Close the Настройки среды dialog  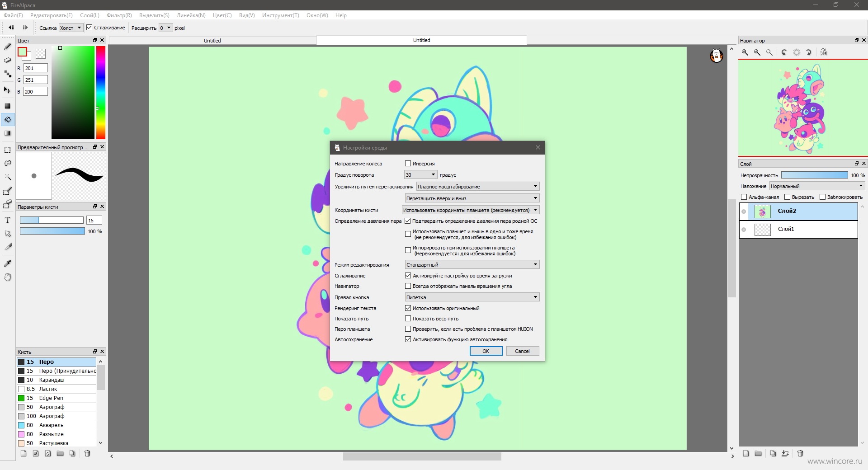[538, 147]
